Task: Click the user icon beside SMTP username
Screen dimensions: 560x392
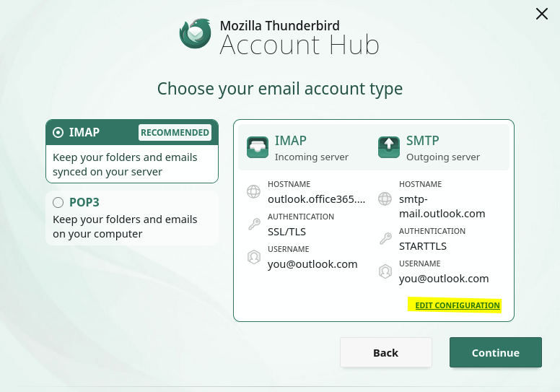Action: (385, 271)
